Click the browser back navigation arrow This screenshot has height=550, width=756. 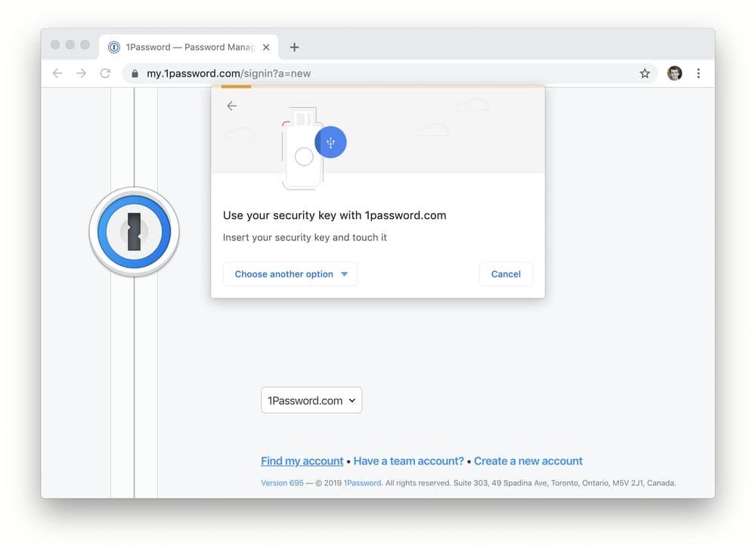57,73
